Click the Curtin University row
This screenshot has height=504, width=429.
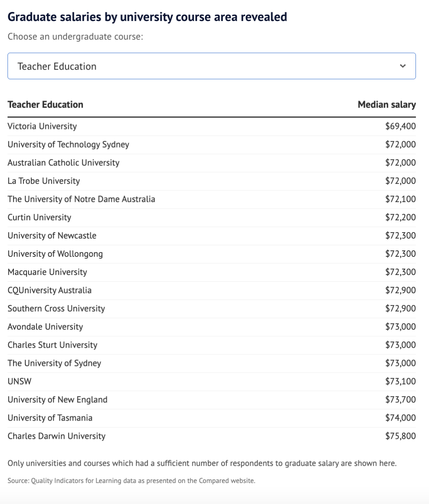tap(39, 217)
